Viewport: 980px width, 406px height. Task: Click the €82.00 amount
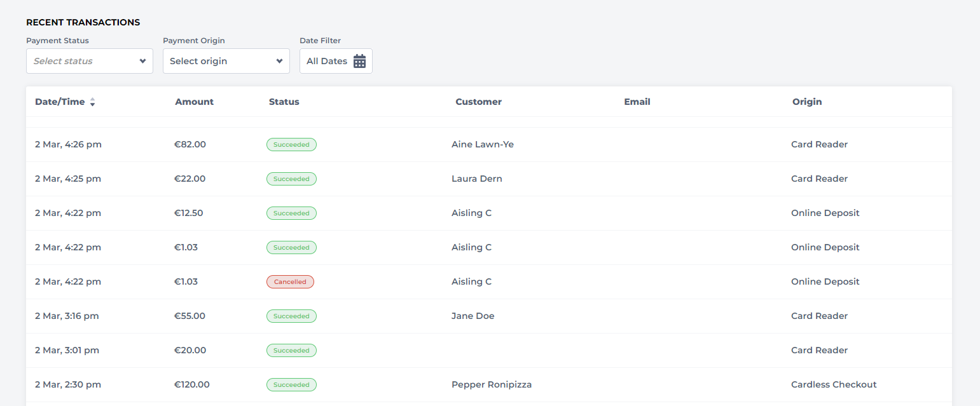[190, 144]
